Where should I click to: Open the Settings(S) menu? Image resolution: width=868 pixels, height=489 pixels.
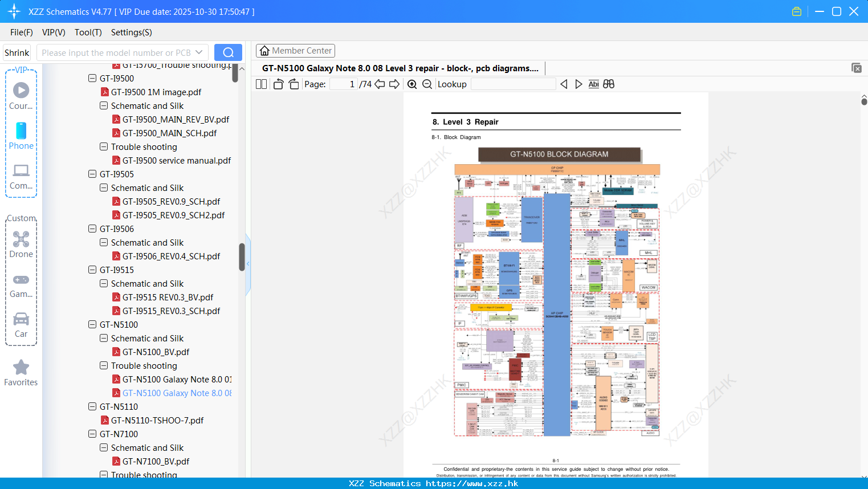click(x=132, y=32)
